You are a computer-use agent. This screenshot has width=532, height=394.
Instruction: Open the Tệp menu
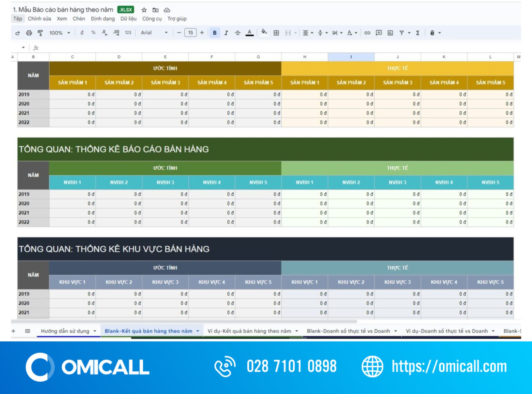point(18,19)
